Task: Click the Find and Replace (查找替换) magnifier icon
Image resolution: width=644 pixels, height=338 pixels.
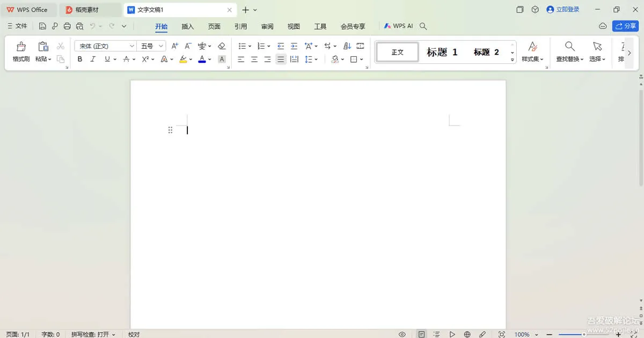Action: point(570,47)
